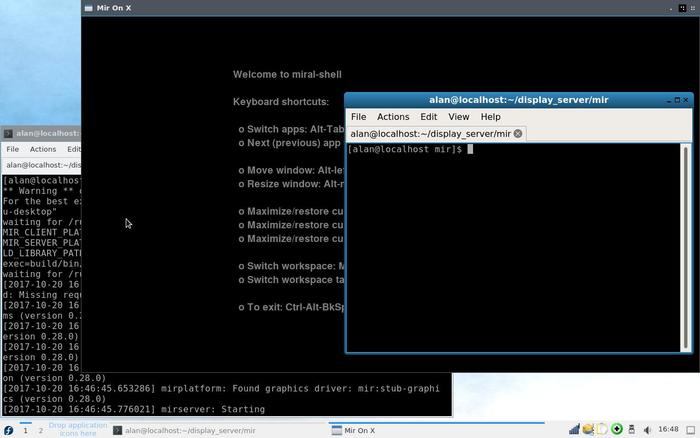Open the Fedora start menu icon
Screen dimensions: 700x438
pos(8,430)
